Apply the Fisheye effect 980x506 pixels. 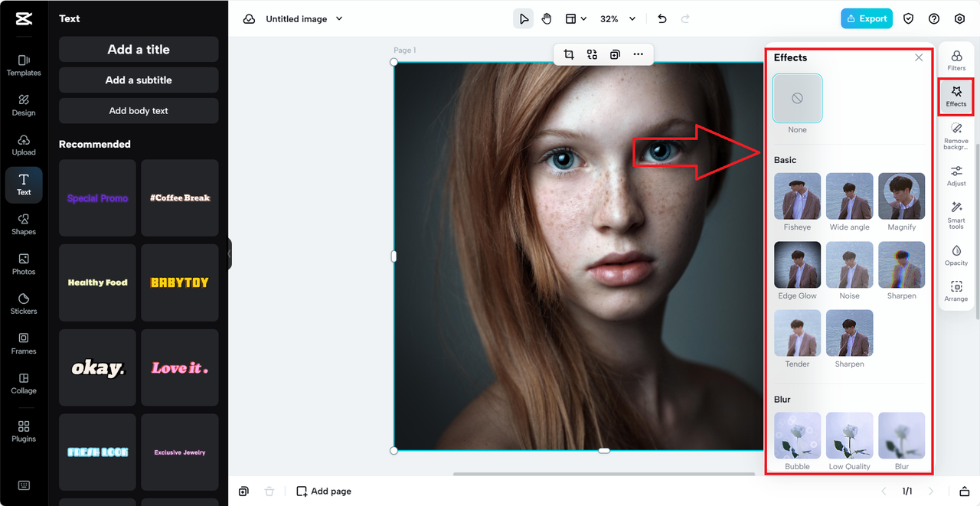click(798, 196)
